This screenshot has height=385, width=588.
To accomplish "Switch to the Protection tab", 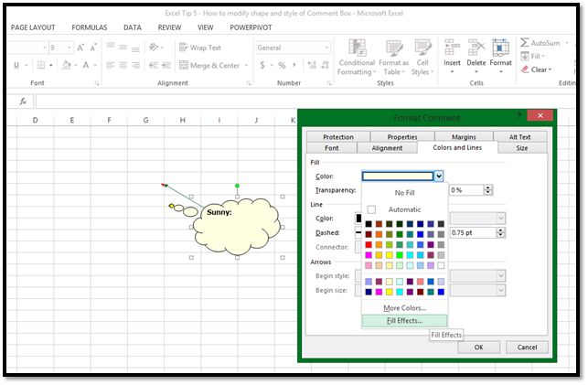I will tap(338, 137).
